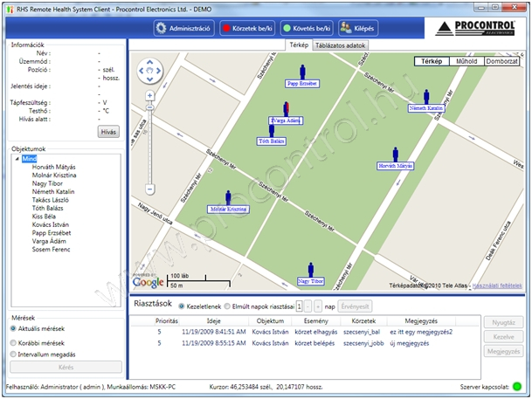
Task: Pan the map left arrow
Action: tap(142, 71)
